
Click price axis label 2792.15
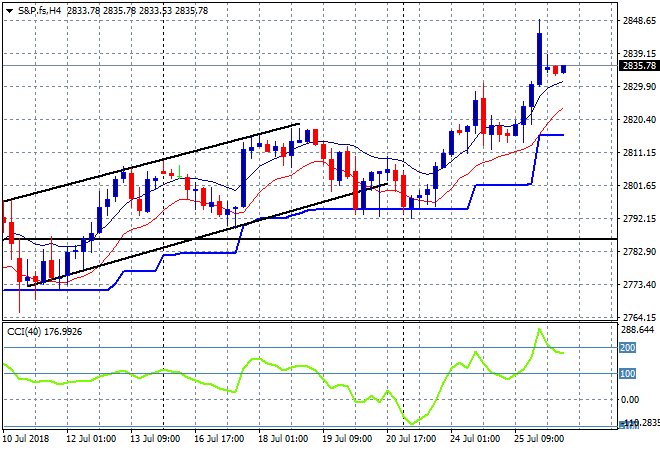coord(639,218)
